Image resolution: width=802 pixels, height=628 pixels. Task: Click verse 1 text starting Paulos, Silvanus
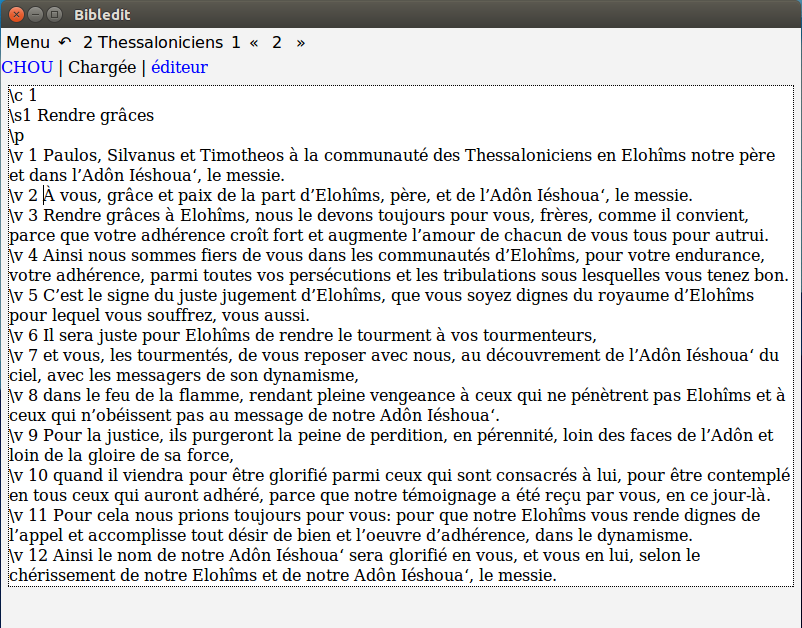pyautogui.click(x=392, y=165)
